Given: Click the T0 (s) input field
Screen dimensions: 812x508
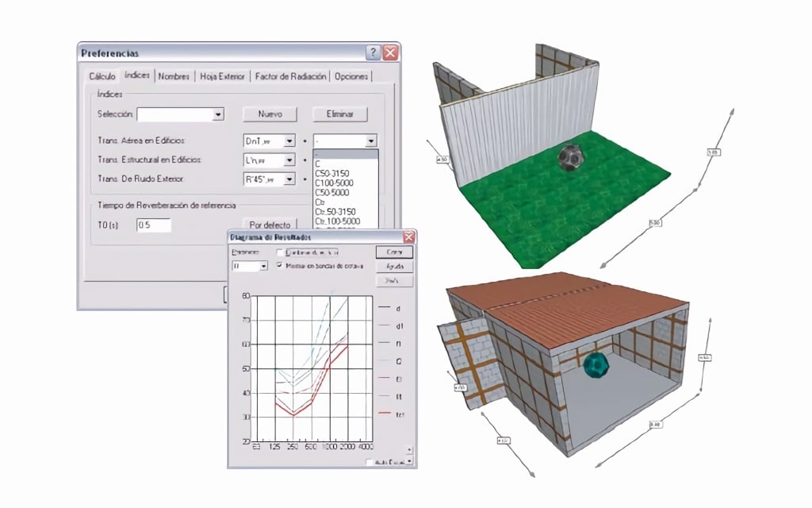Looking at the screenshot, I should [x=153, y=225].
